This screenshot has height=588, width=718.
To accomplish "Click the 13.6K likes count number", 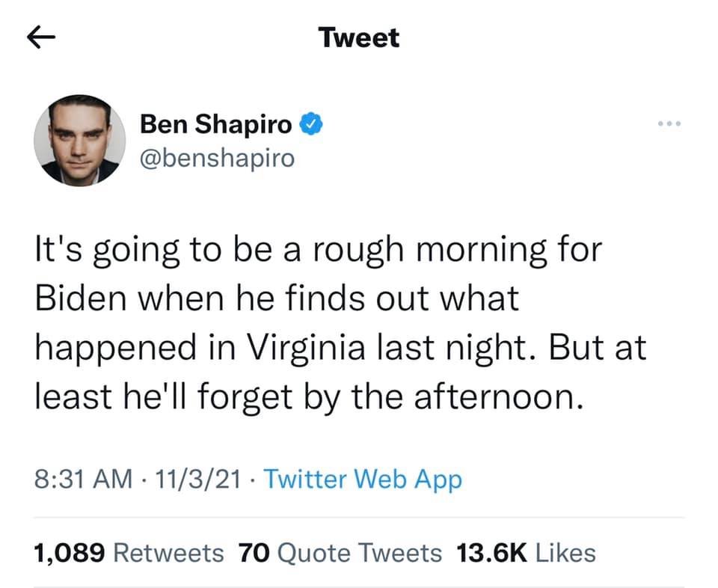I will (x=492, y=553).
